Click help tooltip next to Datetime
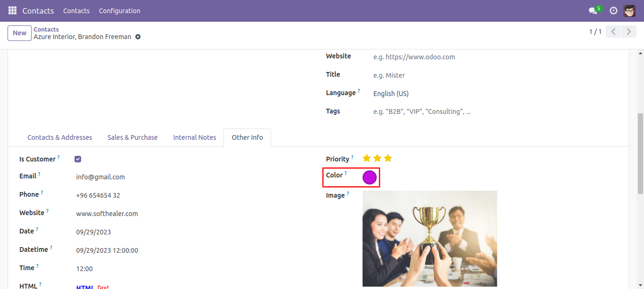 tap(51, 248)
